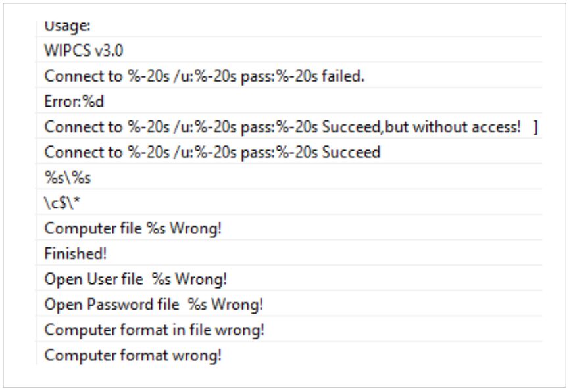Click the '\c$\*' share path string
The width and height of the screenshot is (571, 392).
click(x=57, y=203)
